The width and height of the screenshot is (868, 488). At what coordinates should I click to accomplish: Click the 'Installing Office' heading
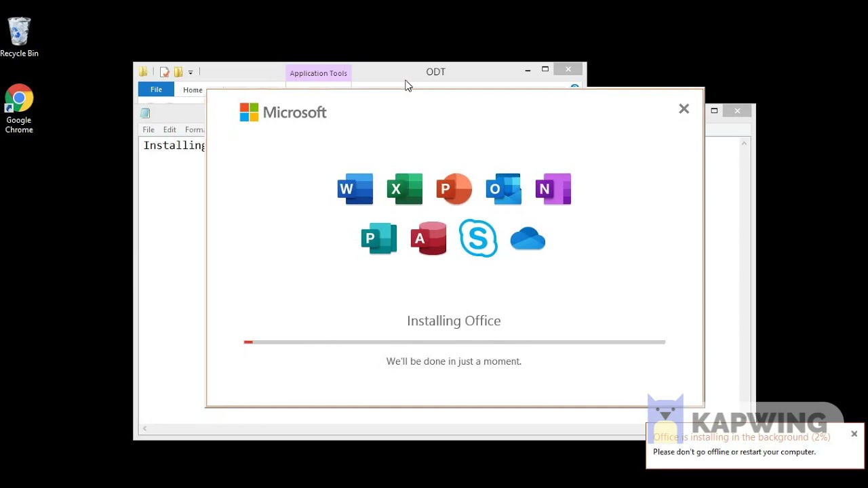point(454,321)
